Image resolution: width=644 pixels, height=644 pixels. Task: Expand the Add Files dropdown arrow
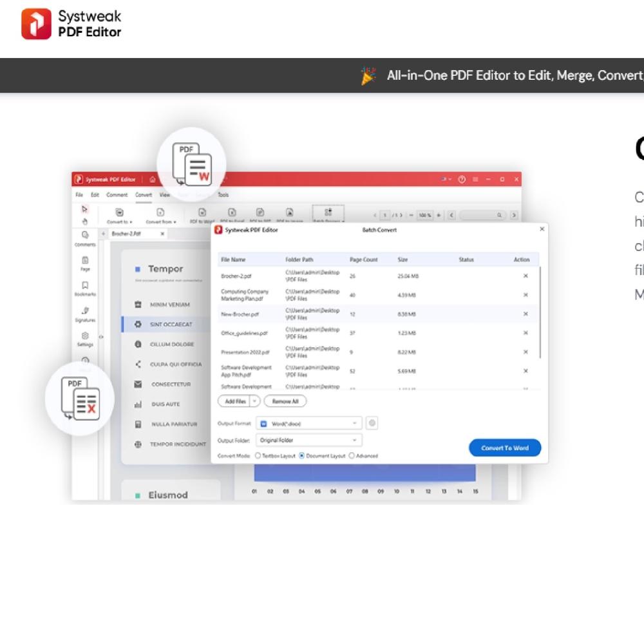click(x=255, y=401)
